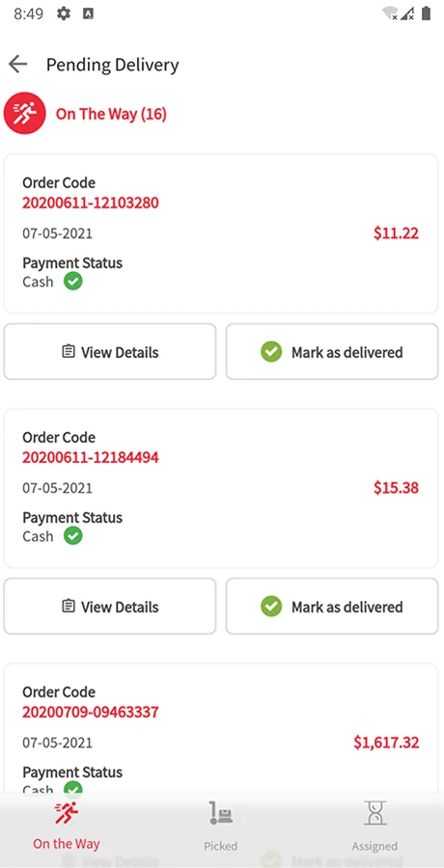Switch to the Picked tab
Screen dimensions: 444x868
click(221, 825)
